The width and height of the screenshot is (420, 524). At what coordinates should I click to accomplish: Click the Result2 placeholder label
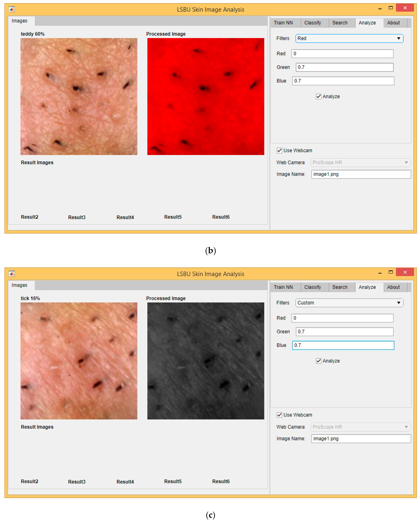pyautogui.click(x=29, y=217)
